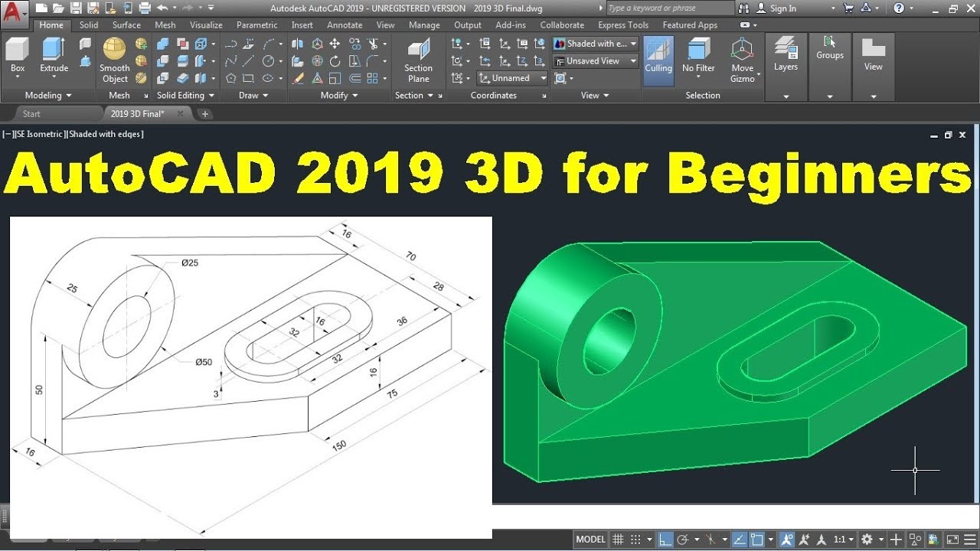Switch to the Solid ribbon tab
This screenshot has height=551, width=980.
click(x=89, y=25)
